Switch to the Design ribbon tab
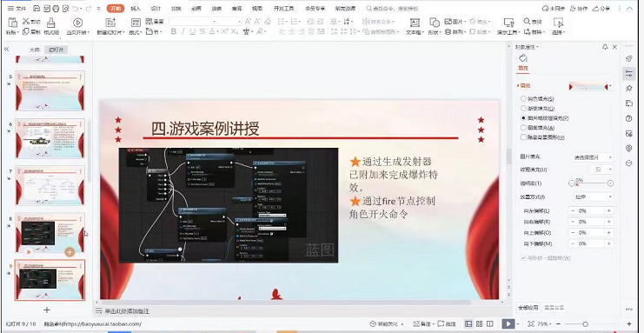Viewport: 644px width, 333px height. [x=156, y=8]
